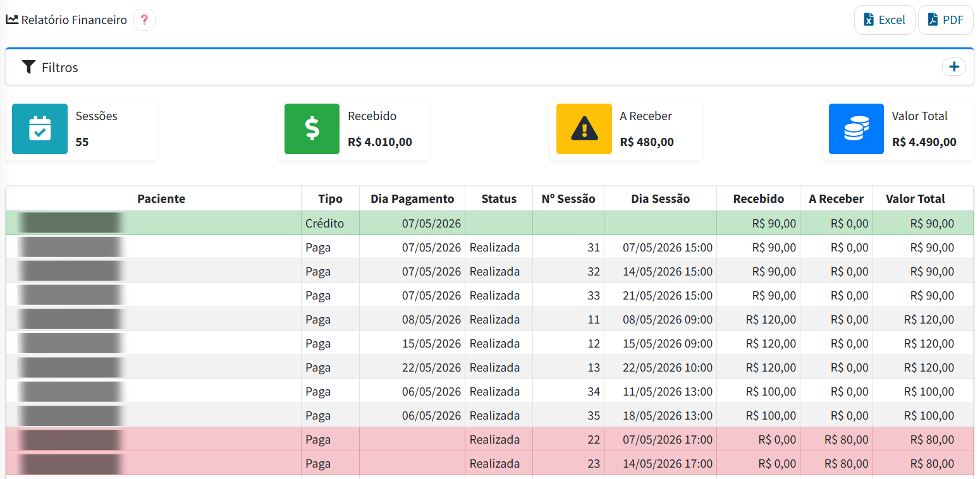The width and height of the screenshot is (980, 479).
Task: Click the chart icon next to Relatório Financeiro
Action: coord(12,19)
